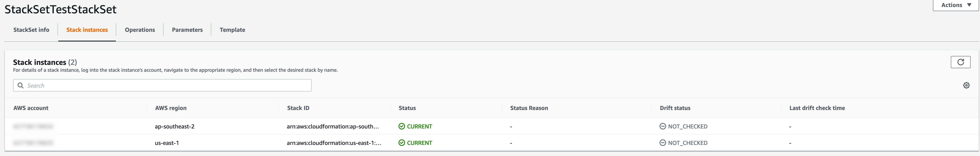Sort by Drift status column header
This screenshot has height=156, width=980.
coord(675,108)
